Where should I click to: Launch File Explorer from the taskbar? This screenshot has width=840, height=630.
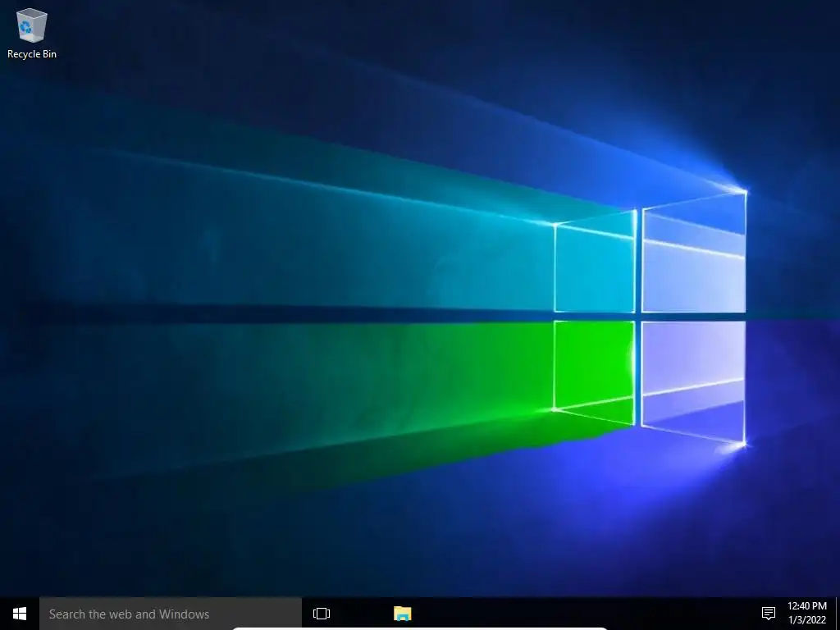402,614
